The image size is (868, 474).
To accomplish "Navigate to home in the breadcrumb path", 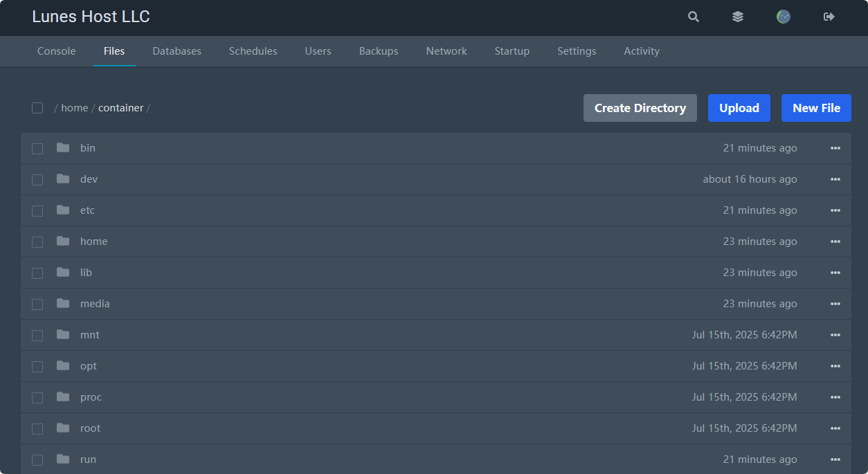I will 75,108.
